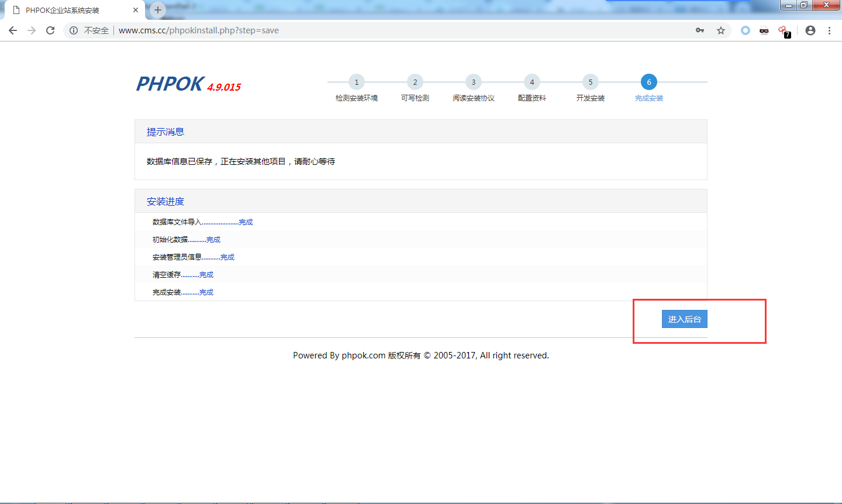Click the PHPOK logo

pos(170,84)
